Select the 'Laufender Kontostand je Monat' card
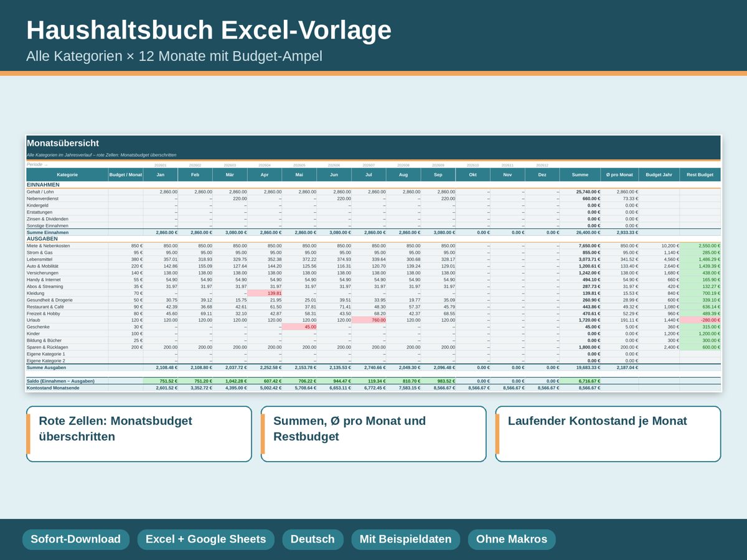This screenshot has height=560, width=747. click(x=608, y=434)
